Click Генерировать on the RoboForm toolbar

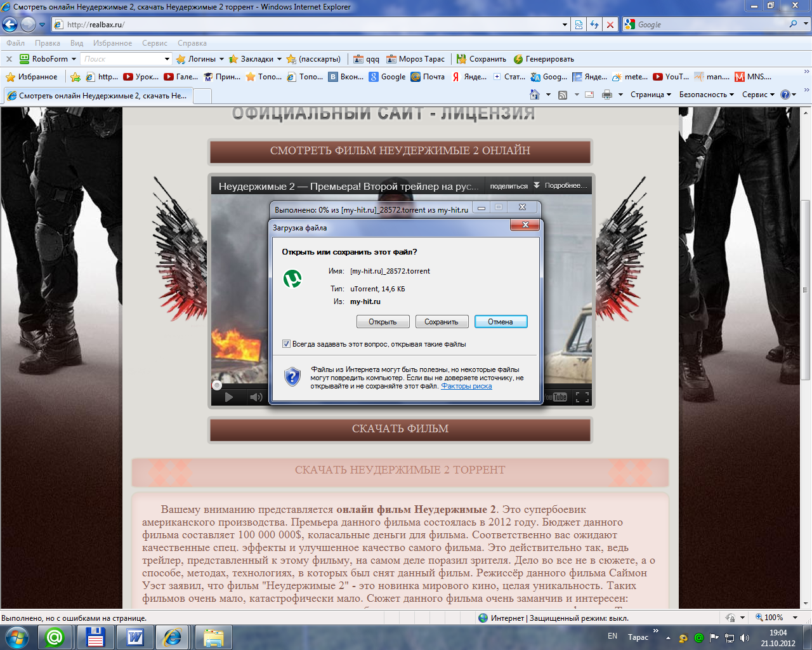[544, 59]
